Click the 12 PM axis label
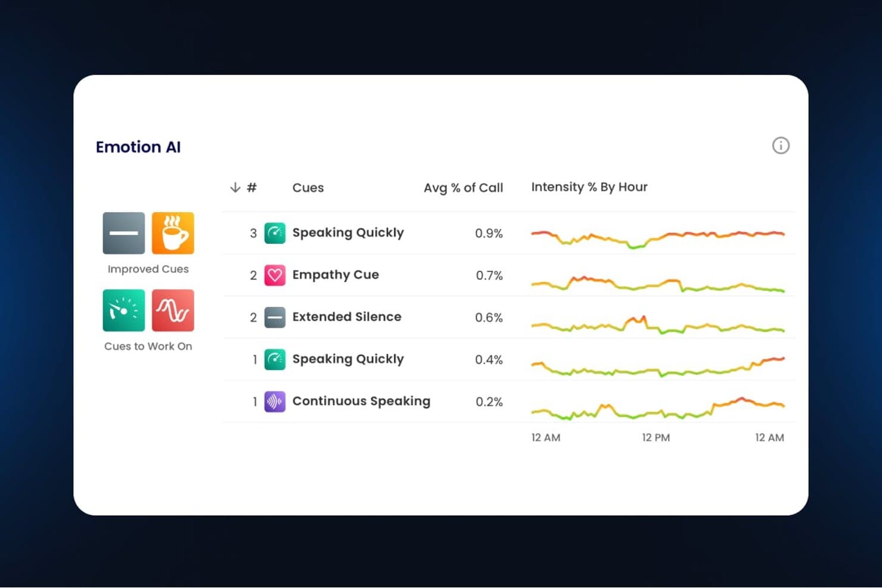Image resolution: width=882 pixels, height=588 pixels. [x=656, y=438]
